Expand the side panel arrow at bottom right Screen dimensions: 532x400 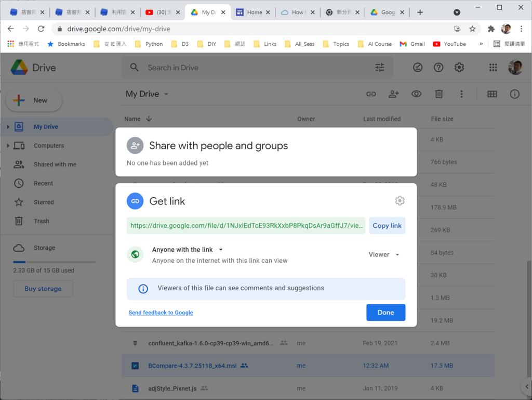pyautogui.click(x=527, y=386)
